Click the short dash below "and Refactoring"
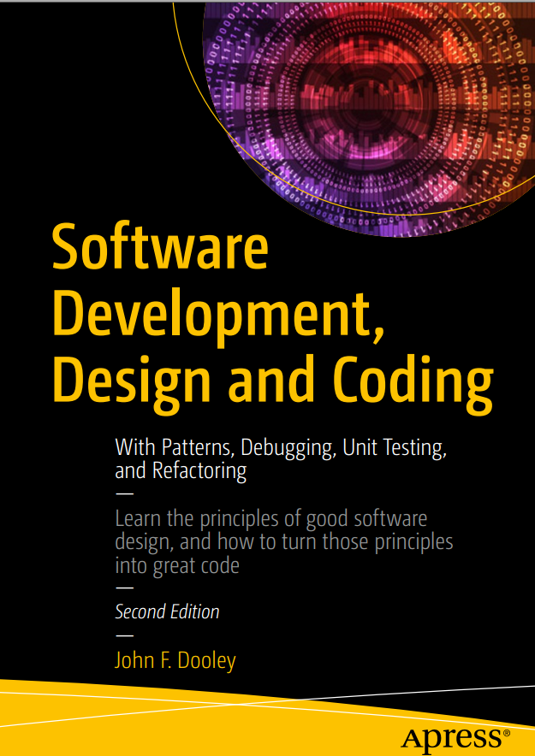Viewport: 535px width, 756px height. tap(124, 495)
